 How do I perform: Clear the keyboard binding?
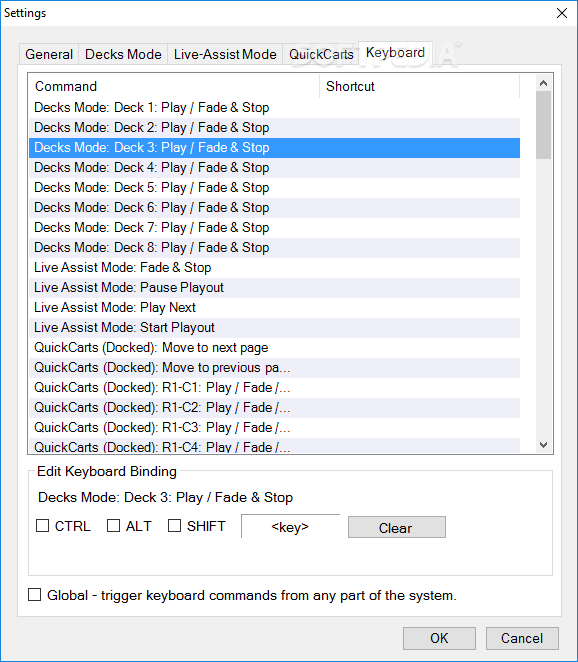tap(396, 527)
